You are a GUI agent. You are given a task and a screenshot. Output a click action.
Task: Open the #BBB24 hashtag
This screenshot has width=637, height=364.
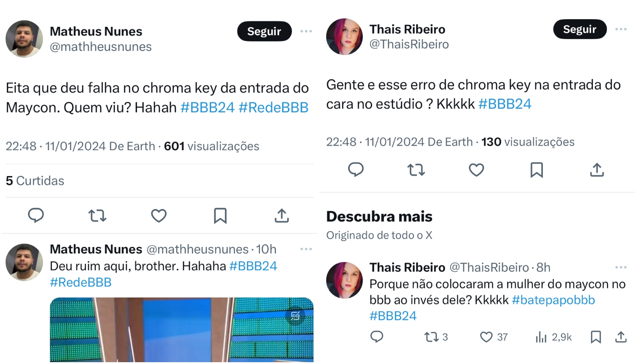pyautogui.click(x=208, y=107)
